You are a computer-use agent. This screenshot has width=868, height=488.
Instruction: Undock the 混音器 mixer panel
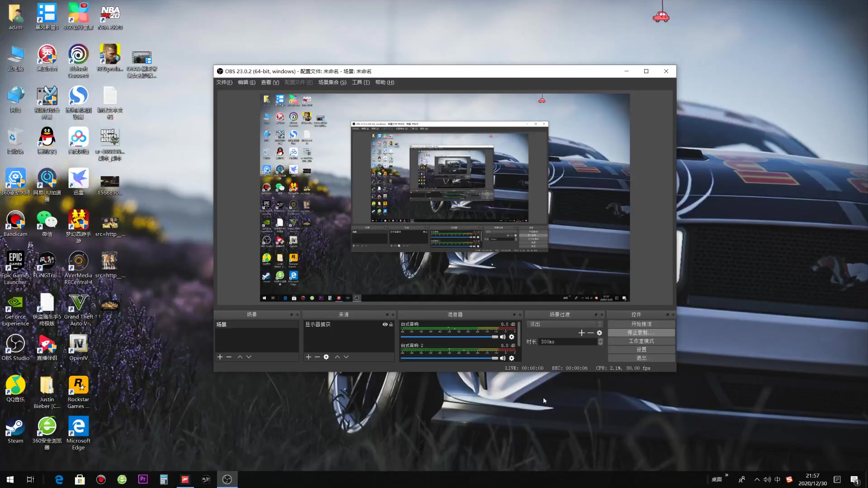point(514,314)
